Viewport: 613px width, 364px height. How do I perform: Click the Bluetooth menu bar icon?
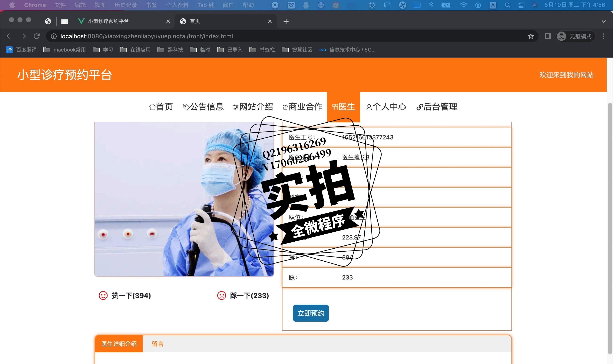[x=431, y=5]
